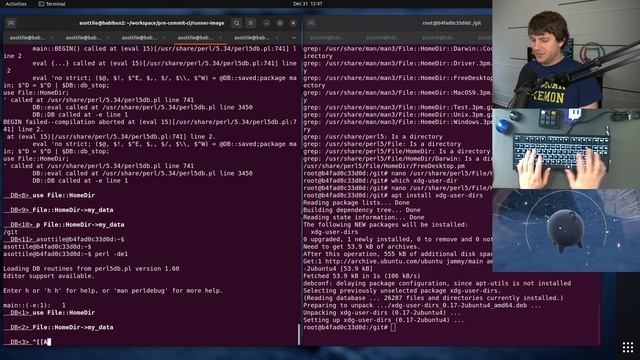The height and width of the screenshot is (360, 640).
Task: Click 'Unpacking xdg-user-dirs (0.17-2ubuntu4)' line
Action: (x=382, y=313)
